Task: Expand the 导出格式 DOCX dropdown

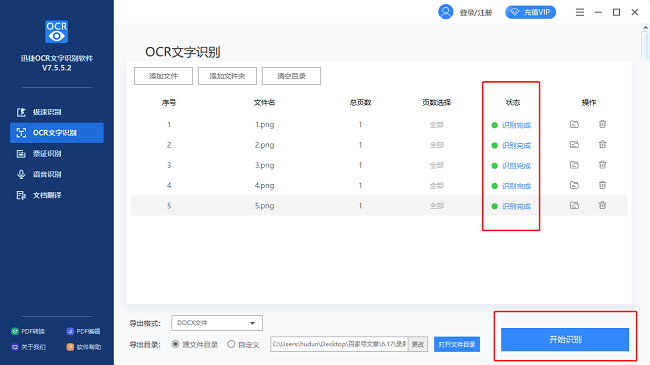Action: (217, 323)
